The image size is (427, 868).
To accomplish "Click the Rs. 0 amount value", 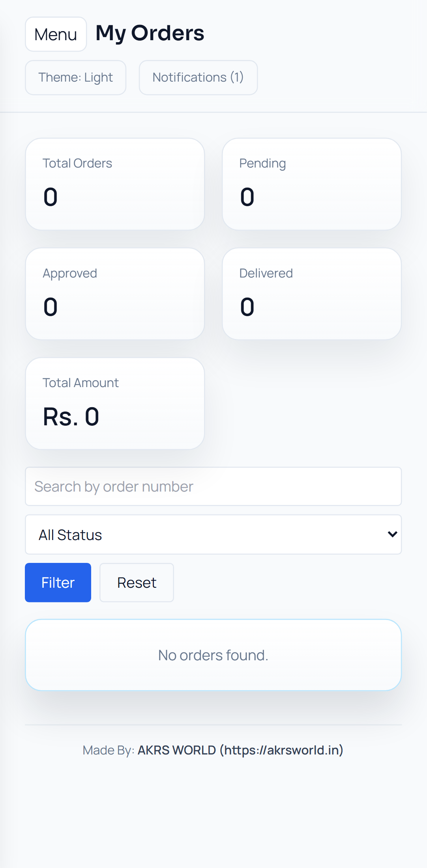I will point(71,417).
